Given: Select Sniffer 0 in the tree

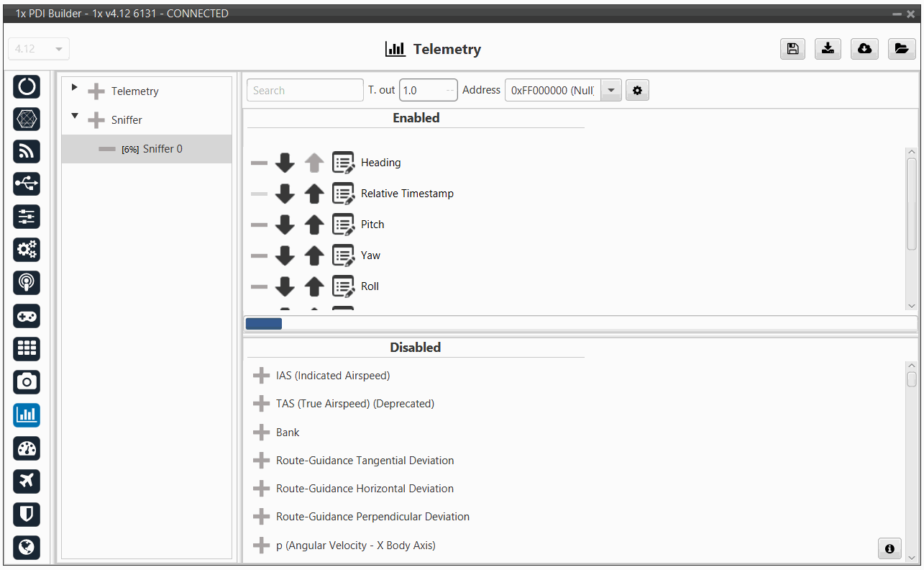Looking at the screenshot, I should coord(163,149).
